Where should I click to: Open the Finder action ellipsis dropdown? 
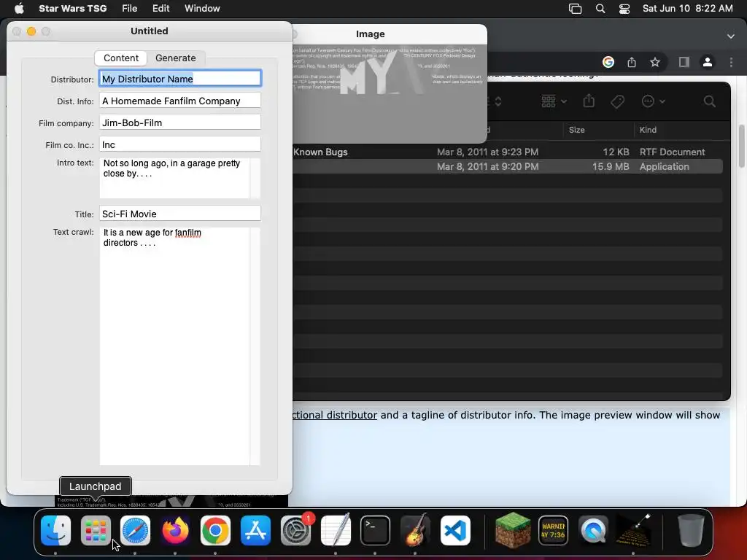click(x=653, y=101)
